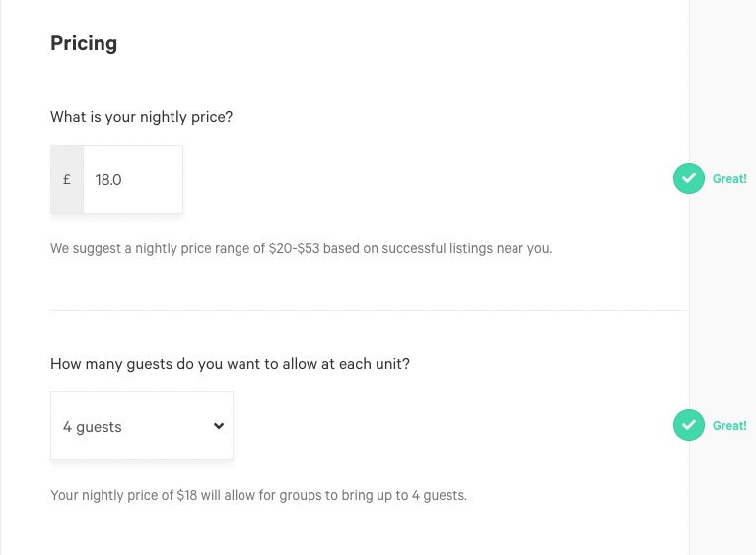Click the green checkmark beside guests selector
Image resolution: width=756 pixels, height=555 pixels.
click(689, 425)
